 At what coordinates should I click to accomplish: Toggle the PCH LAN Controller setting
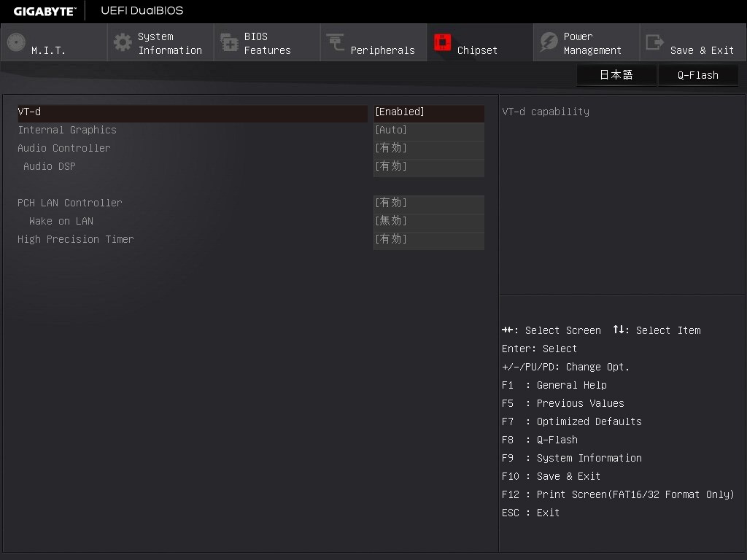[x=428, y=202]
